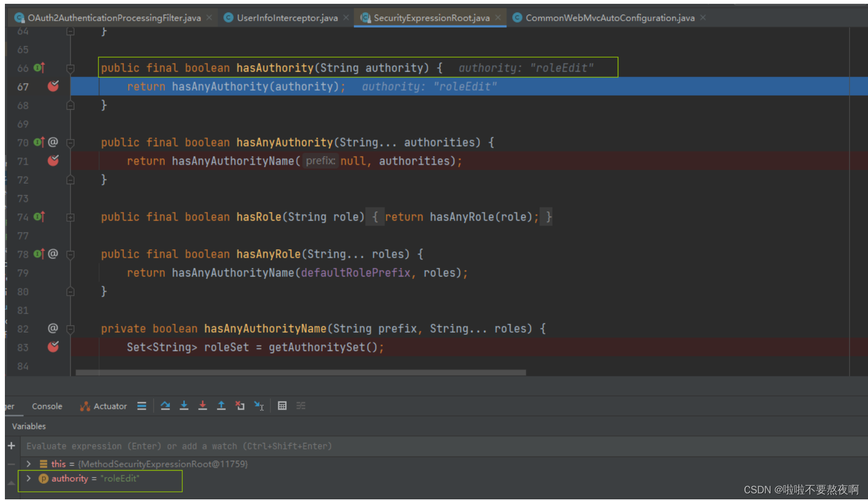Add a new watch with plus icon

11,446
